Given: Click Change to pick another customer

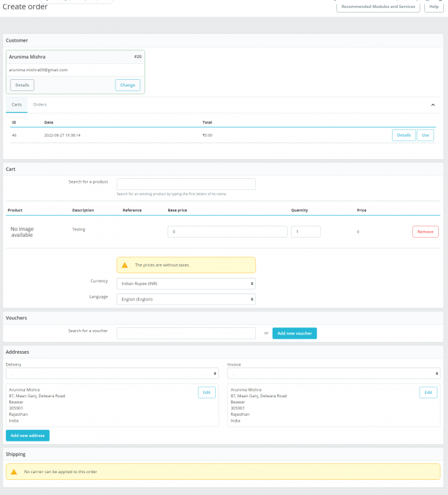Looking at the screenshot, I should 127,85.
